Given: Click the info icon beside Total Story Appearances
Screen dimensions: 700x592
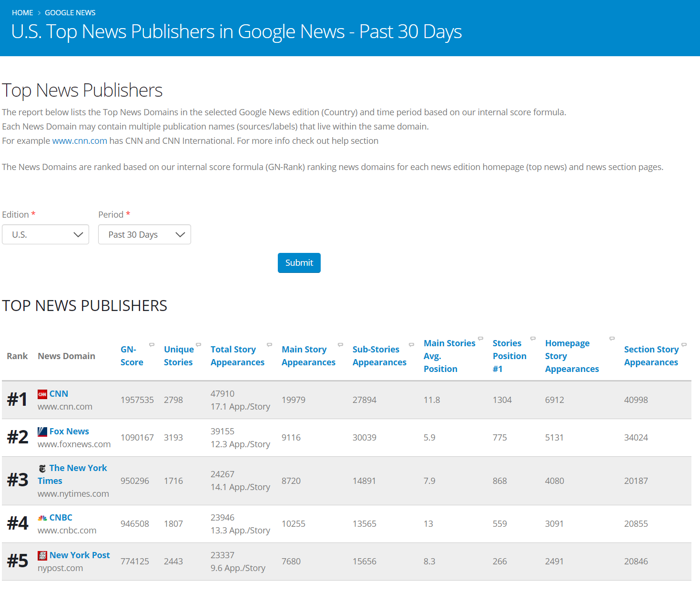Looking at the screenshot, I should point(269,344).
